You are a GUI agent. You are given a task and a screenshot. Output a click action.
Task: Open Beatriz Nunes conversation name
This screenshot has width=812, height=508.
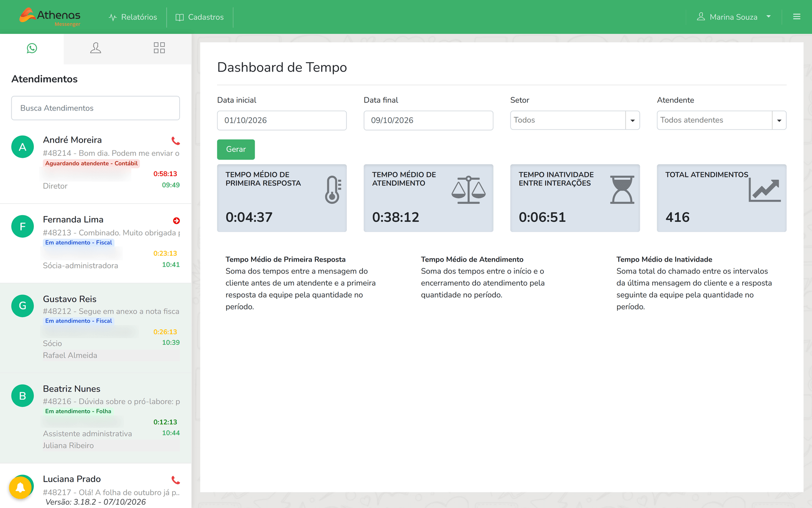[x=71, y=389]
